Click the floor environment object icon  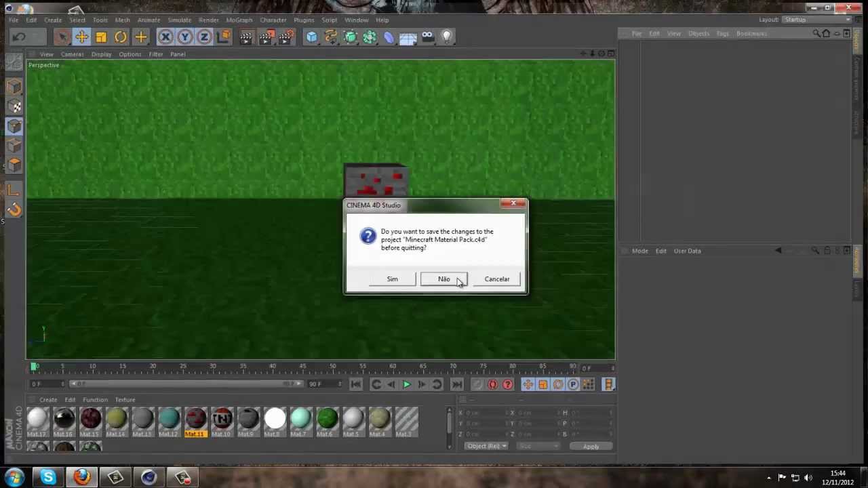point(408,37)
